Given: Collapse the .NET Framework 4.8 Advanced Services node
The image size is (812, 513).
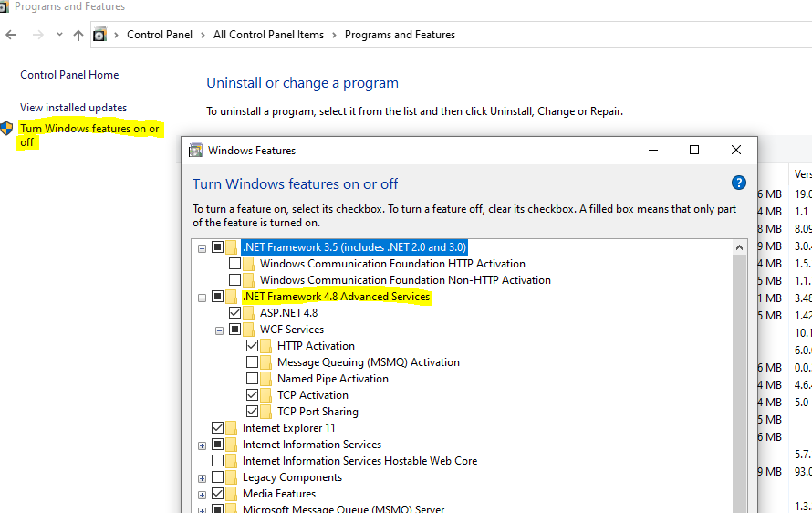Looking at the screenshot, I should (x=202, y=298).
